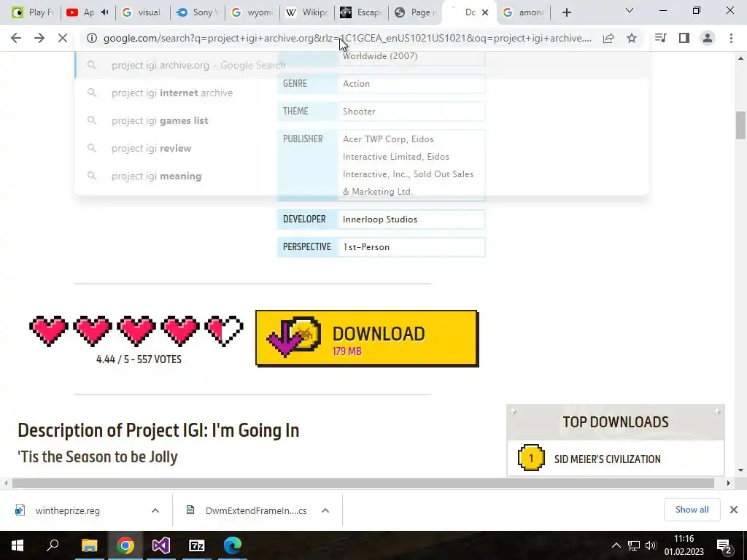This screenshot has width=747, height=560.
Task: Bookmark this page with the star icon
Action: pyautogui.click(x=632, y=38)
